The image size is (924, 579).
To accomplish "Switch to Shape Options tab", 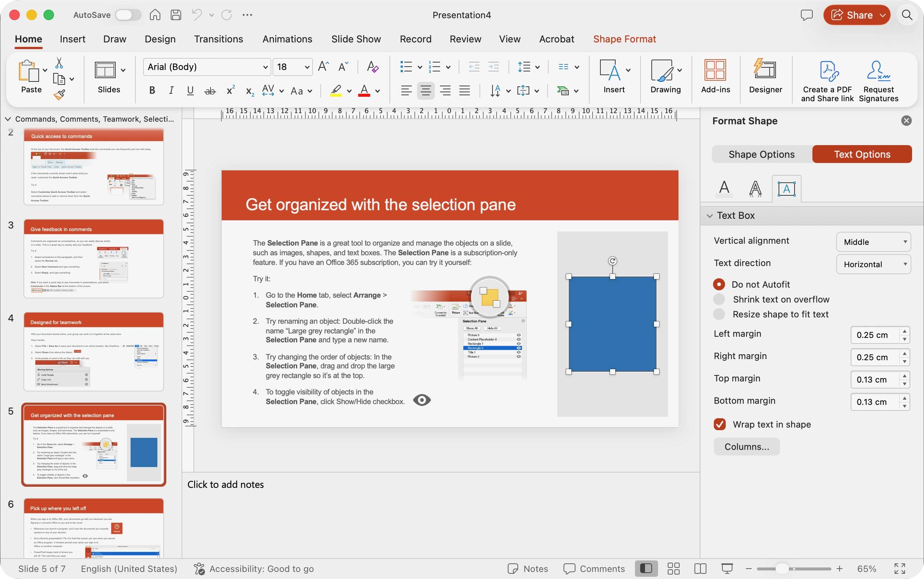I will [761, 154].
